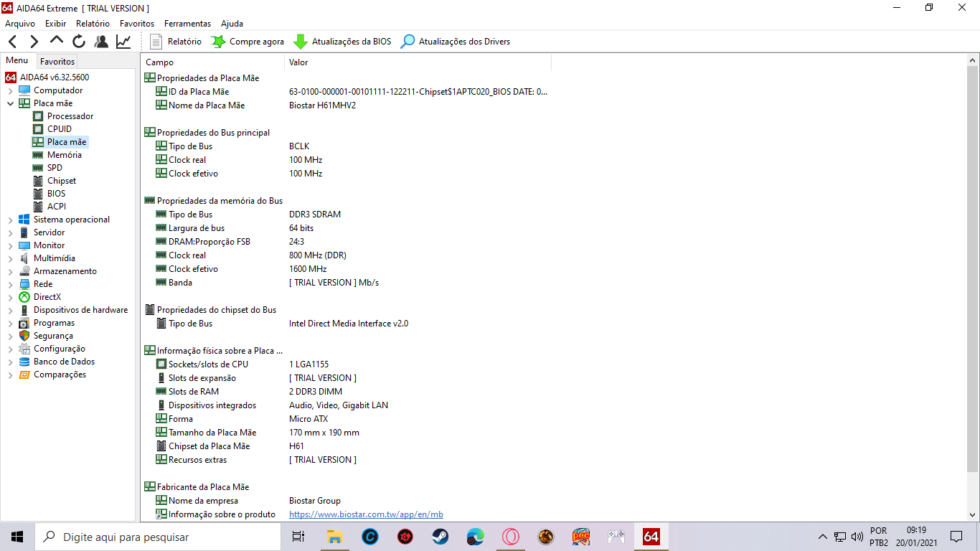Click the vertical scrollbar in details pane

coord(973,269)
